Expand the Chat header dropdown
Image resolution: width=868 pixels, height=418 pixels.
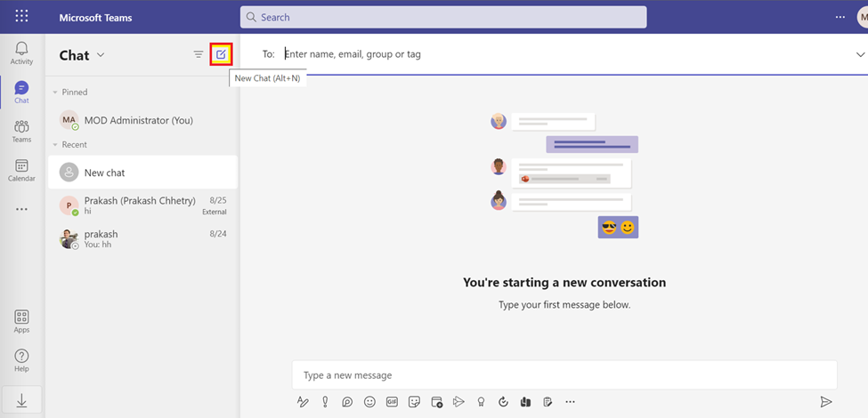101,55
